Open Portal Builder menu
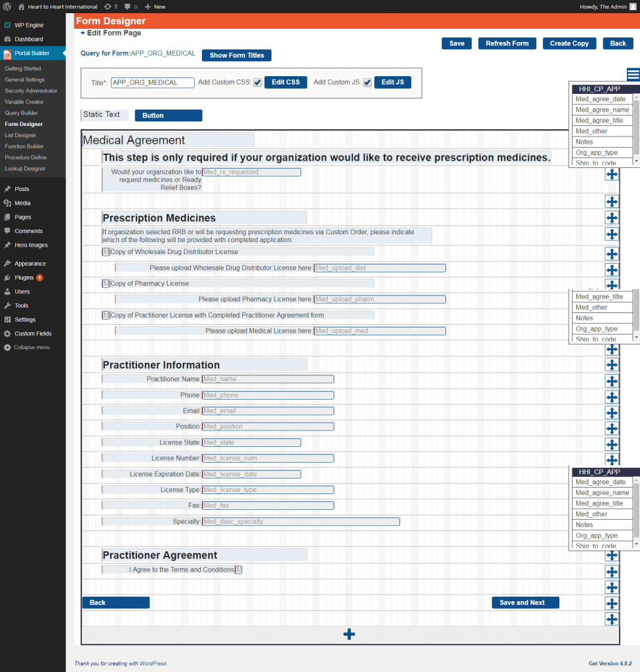 coord(32,53)
